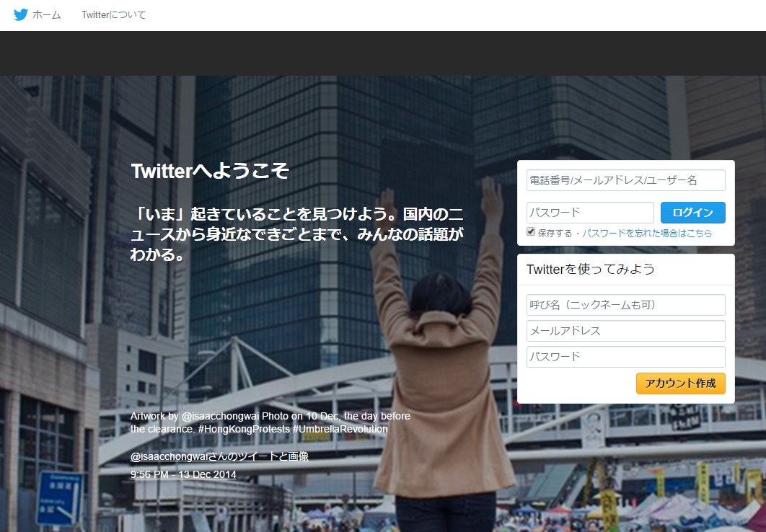Click the Twitterを使ってみよう panel heading
This screenshot has height=532, width=766.
[x=591, y=269]
